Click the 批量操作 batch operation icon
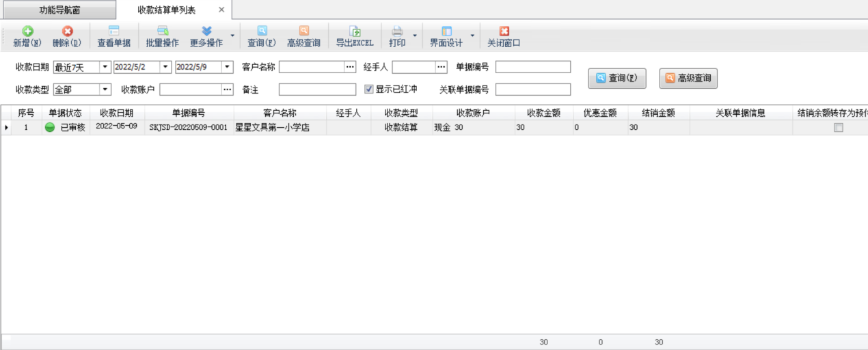The width and height of the screenshot is (868, 350). pyautogui.click(x=163, y=31)
